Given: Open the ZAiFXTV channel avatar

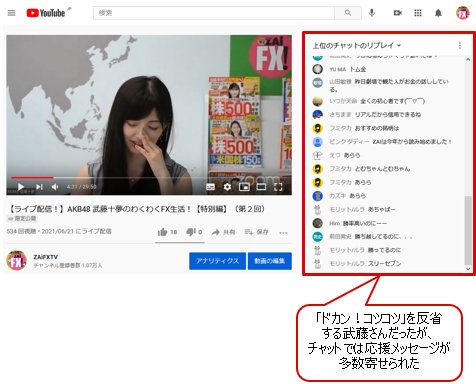Looking at the screenshot, I should click(16, 260).
